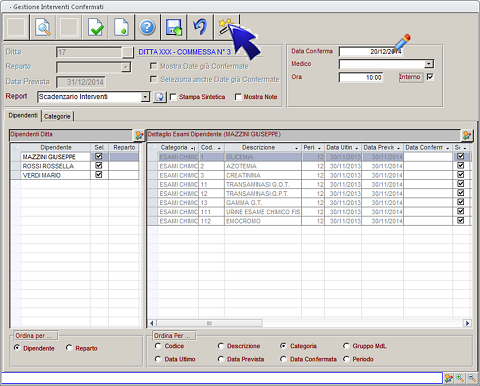Click the horizontal scrollbar thumb in exams grid
This screenshot has height=386, width=480.
tap(209, 323)
